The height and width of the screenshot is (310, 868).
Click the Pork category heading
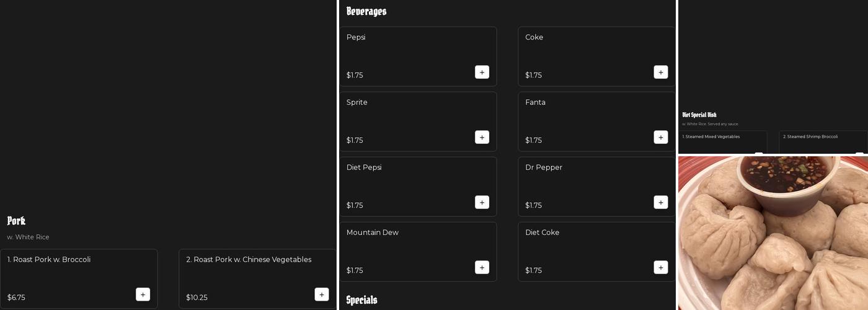16,221
